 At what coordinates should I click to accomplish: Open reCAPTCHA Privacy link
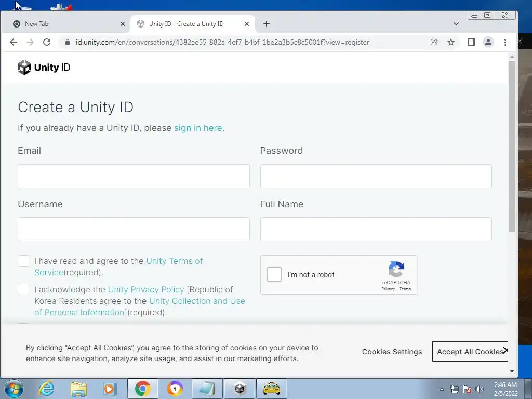[x=388, y=289]
